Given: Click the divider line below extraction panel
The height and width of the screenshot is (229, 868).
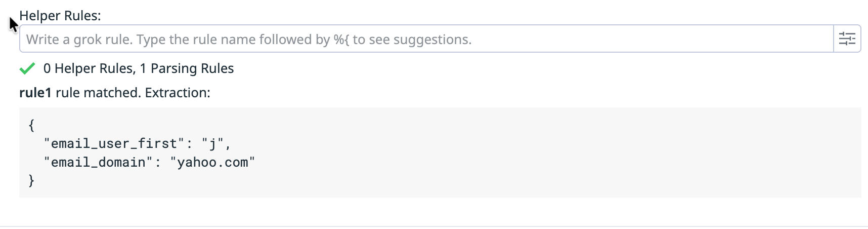Looking at the screenshot, I should (x=434, y=226).
